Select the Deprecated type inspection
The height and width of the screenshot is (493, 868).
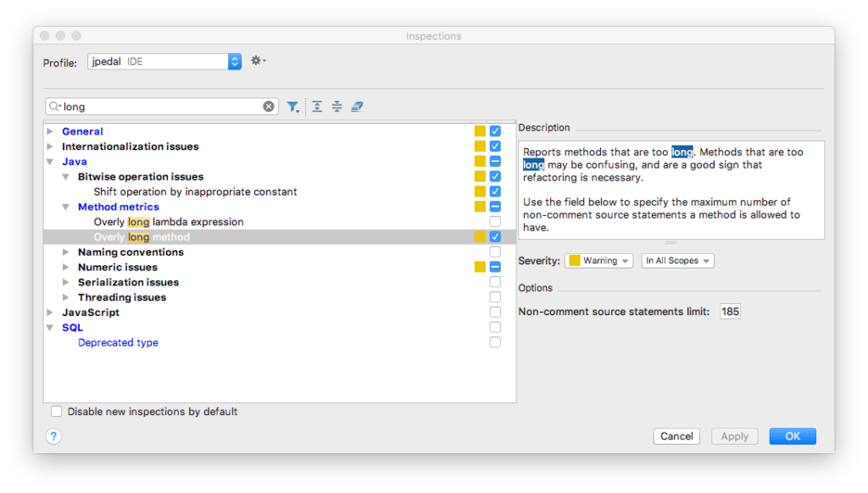118,343
